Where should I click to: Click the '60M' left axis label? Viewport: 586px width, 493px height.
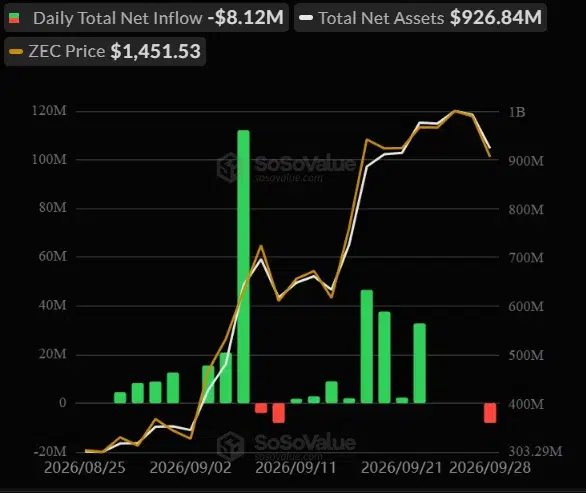[53, 256]
